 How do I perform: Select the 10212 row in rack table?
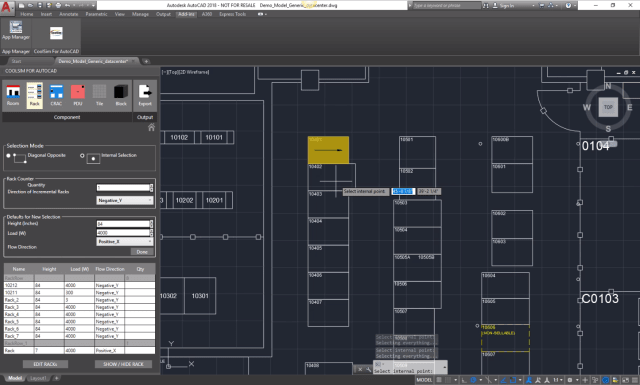point(80,285)
